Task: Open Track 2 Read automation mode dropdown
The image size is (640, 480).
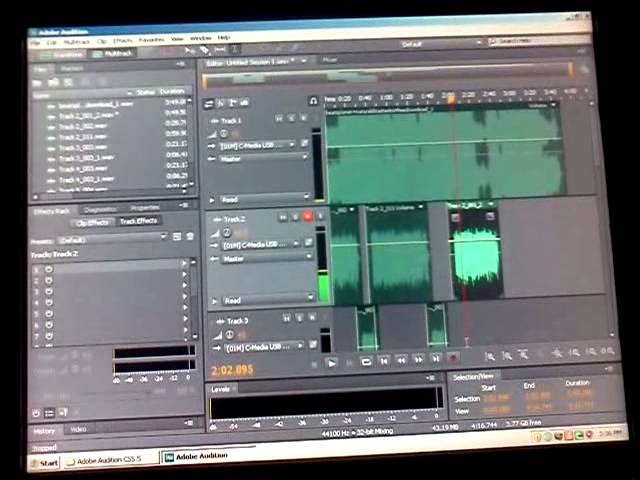Action: coord(268,300)
